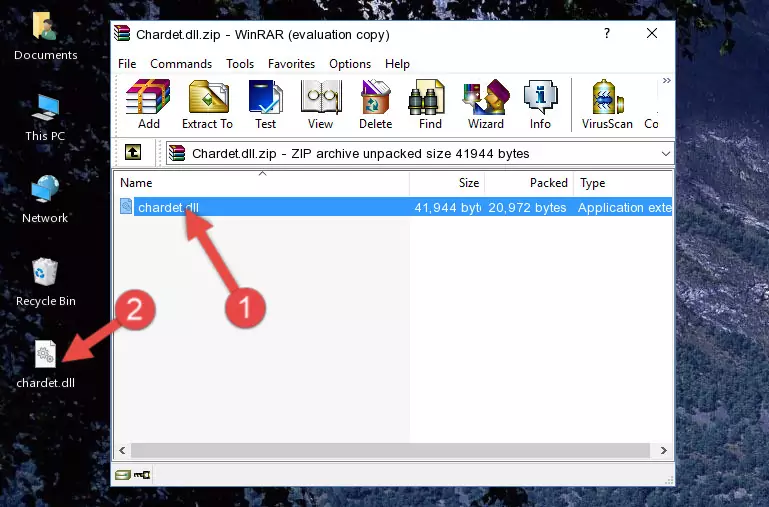Viewport: 769px width, 507px height.
Task: Click the title bar help question mark
Action: pos(607,33)
